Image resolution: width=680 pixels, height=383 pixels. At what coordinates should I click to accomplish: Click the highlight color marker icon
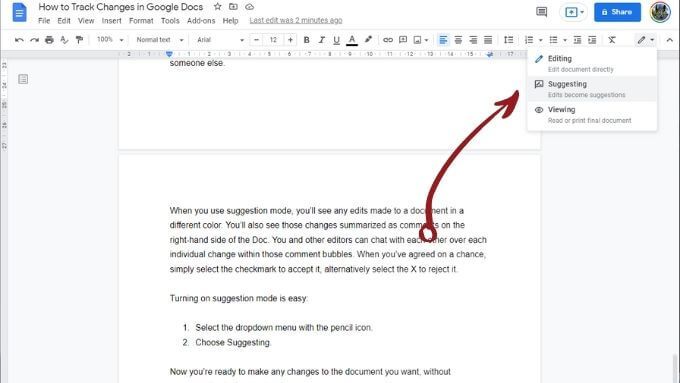click(368, 39)
